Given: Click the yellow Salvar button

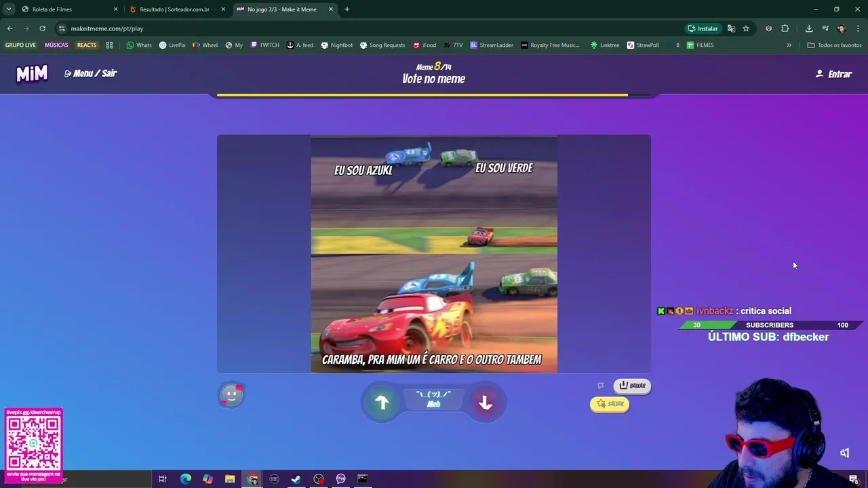Looking at the screenshot, I should point(610,404).
